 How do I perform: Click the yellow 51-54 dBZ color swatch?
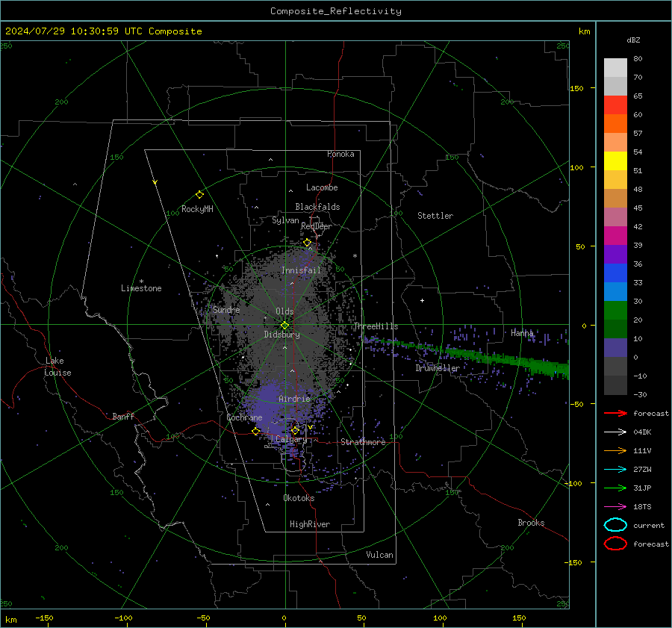pyautogui.click(x=615, y=161)
